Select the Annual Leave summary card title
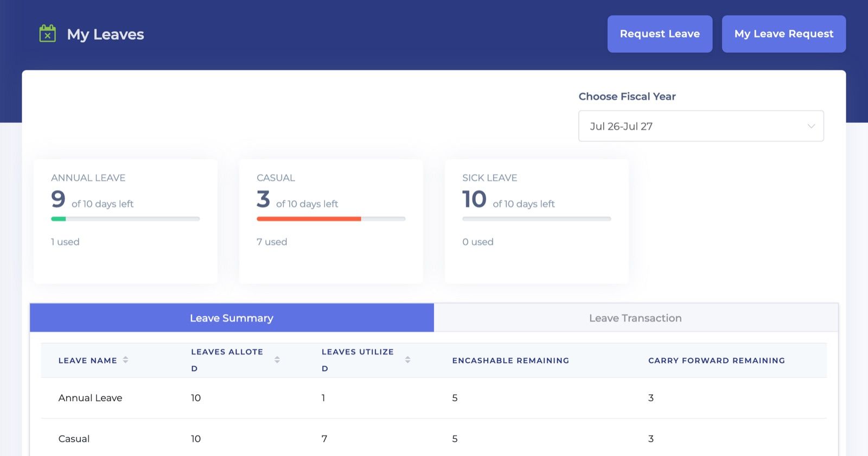This screenshot has height=456, width=868. point(88,178)
